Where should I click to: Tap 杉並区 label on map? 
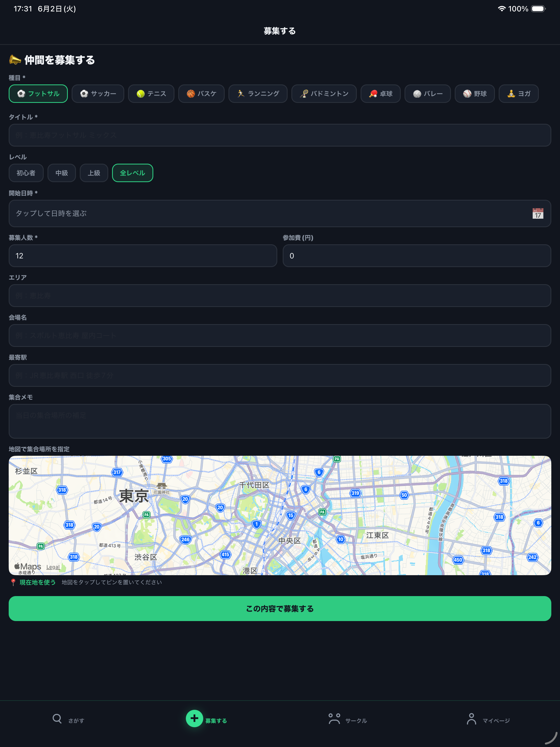pyautogui.click(x=26, y=471)
